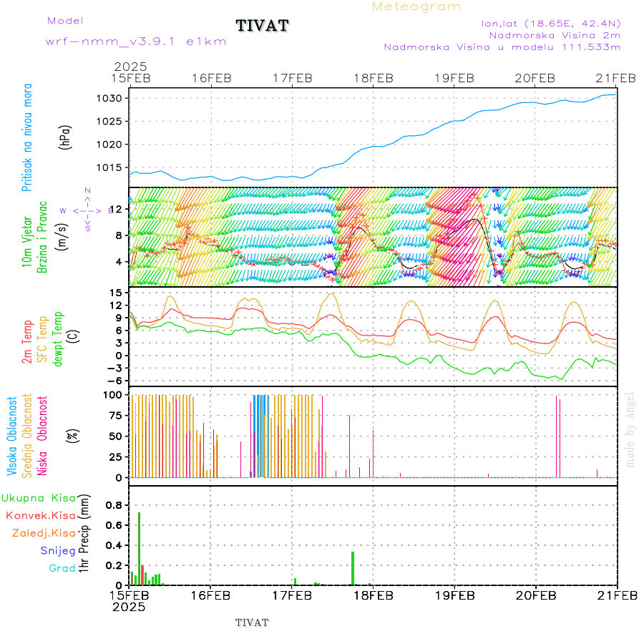
Task: Select the green "Ukupna Kisa" legend entry
Action: tap(39, 498)
